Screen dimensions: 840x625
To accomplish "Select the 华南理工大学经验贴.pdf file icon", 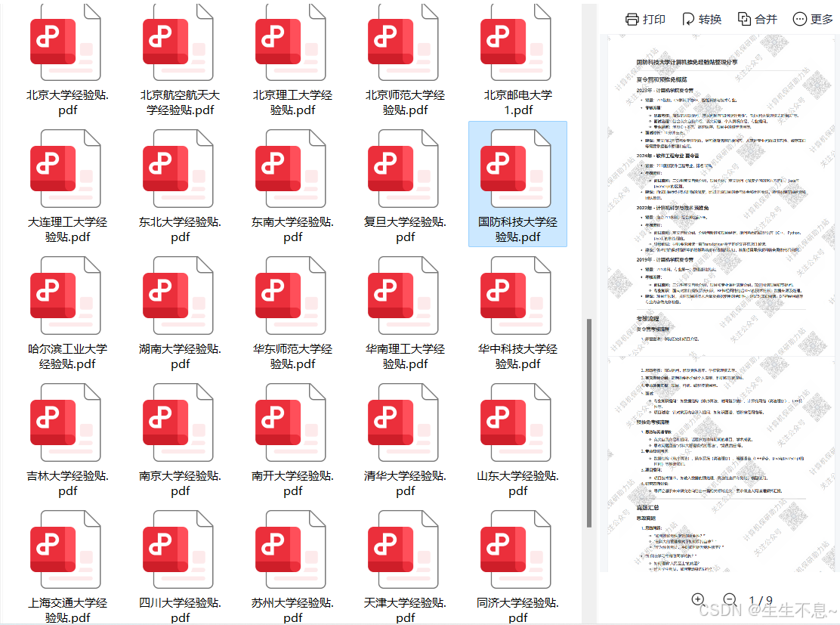I will pyautogui.click(x=403, y=295).
